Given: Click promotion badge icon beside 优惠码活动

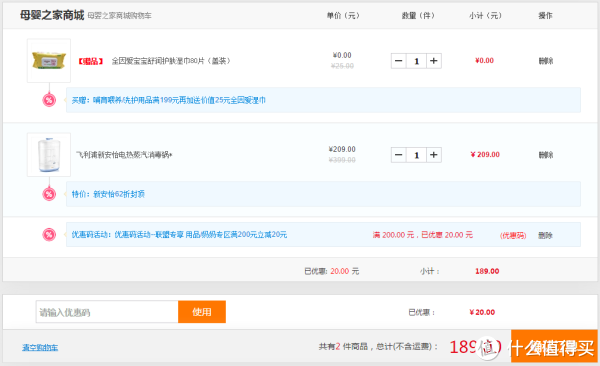Looking at the screenshot, I should (x=49, y=234).
